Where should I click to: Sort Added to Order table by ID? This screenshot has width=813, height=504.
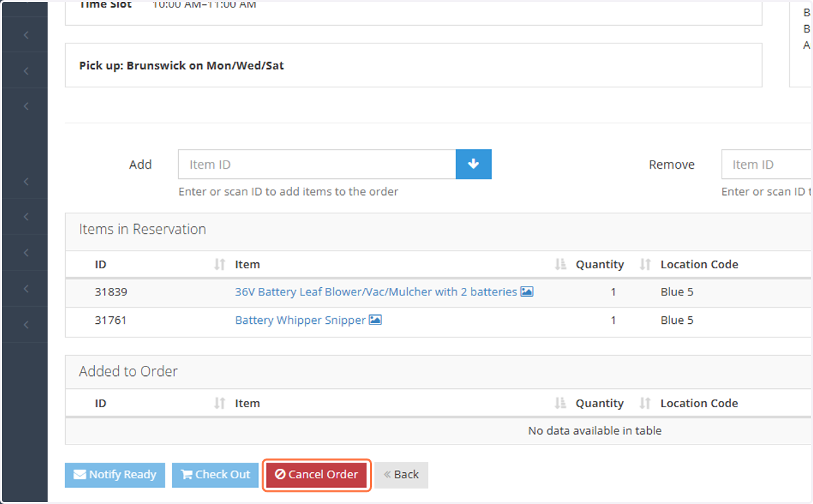click(220, 403)
